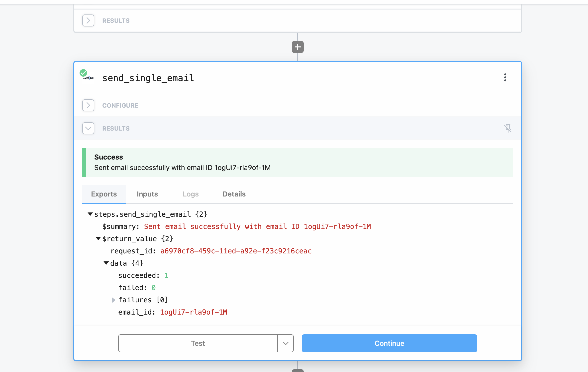Open the Test button dropdown arrow

(286, 343)
